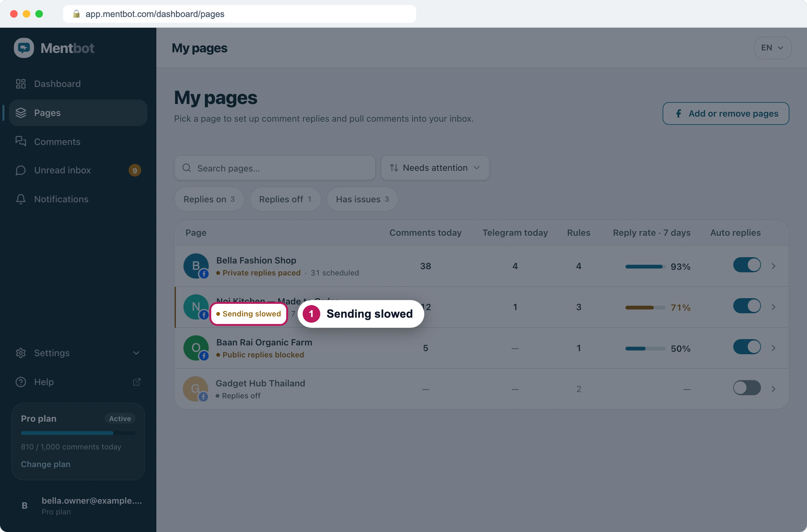The image size is (807, 532).
Task: Open Dashboard from the sidebar
Action: (78, 84)
